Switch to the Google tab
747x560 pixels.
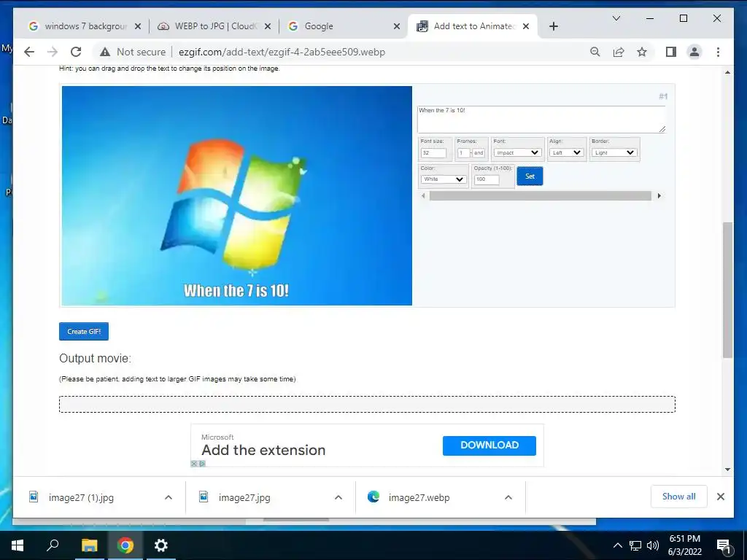pos(343,26)
